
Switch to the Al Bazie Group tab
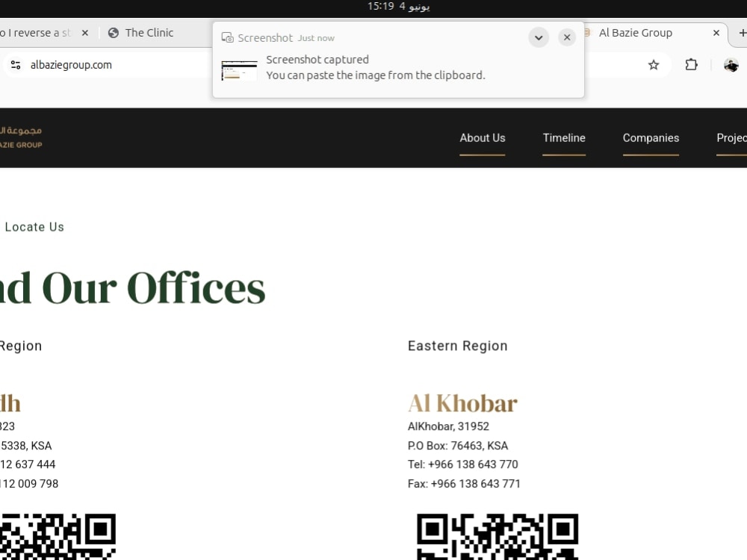[636, 33]
